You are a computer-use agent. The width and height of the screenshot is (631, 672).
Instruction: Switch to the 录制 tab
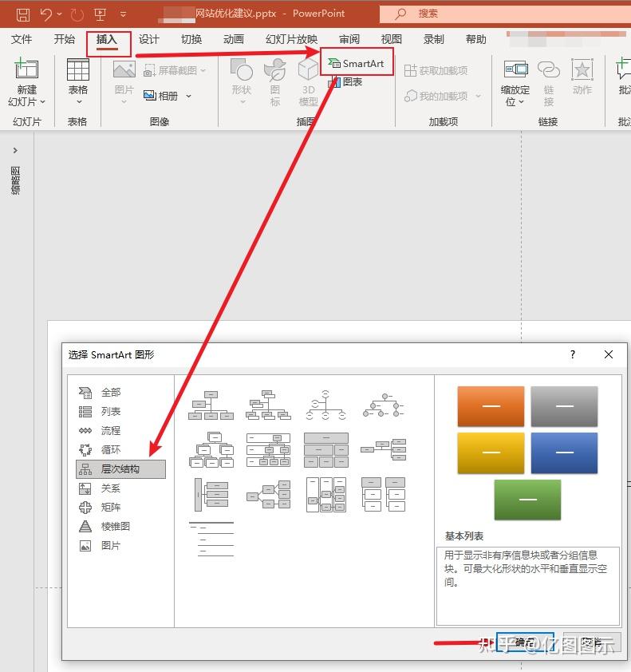tap(433, 39)
